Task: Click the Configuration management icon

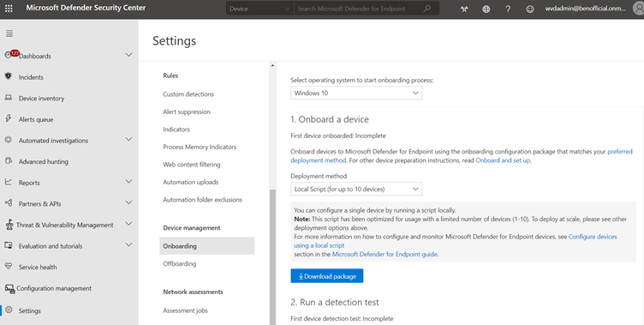Action: tap(9, 288)
